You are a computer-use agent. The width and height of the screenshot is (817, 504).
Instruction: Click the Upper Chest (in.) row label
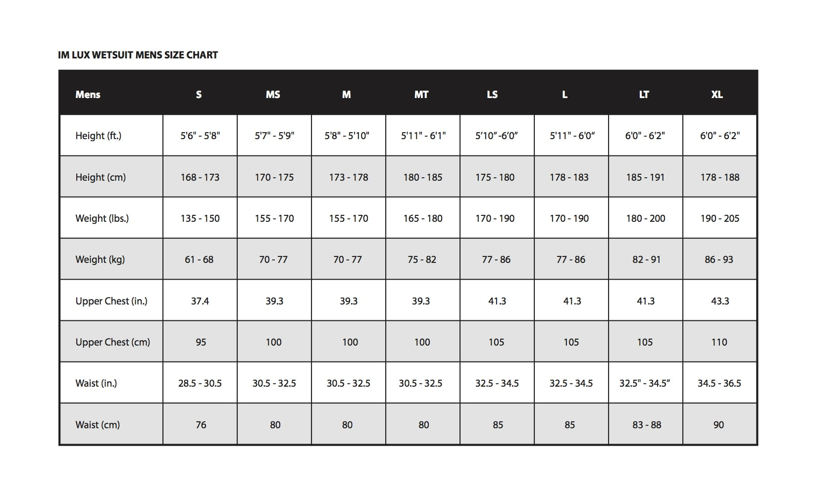tap(111, 301)
